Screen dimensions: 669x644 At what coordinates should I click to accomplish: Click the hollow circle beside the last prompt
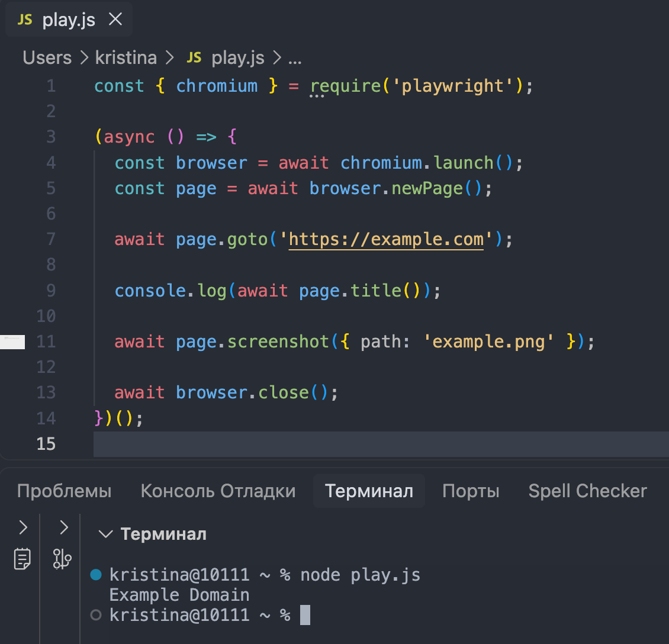click(x=96, y=615)
